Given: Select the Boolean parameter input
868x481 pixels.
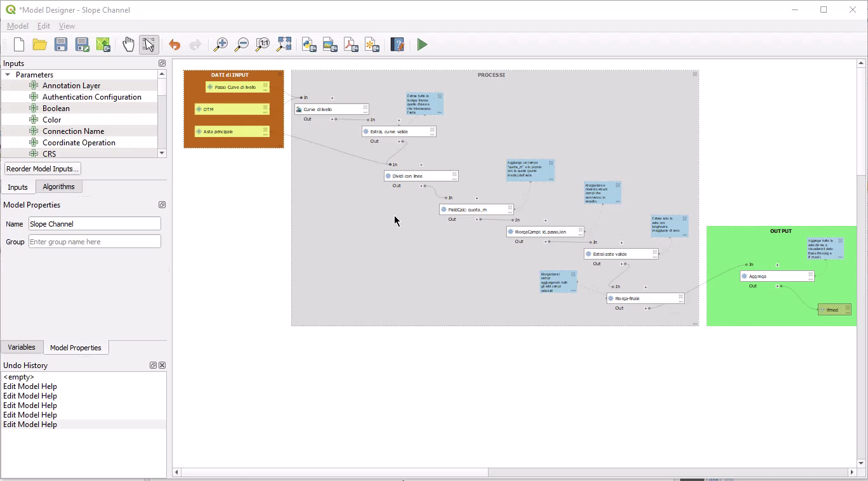Looking at the screenshot, I should [x=56, y=109].
